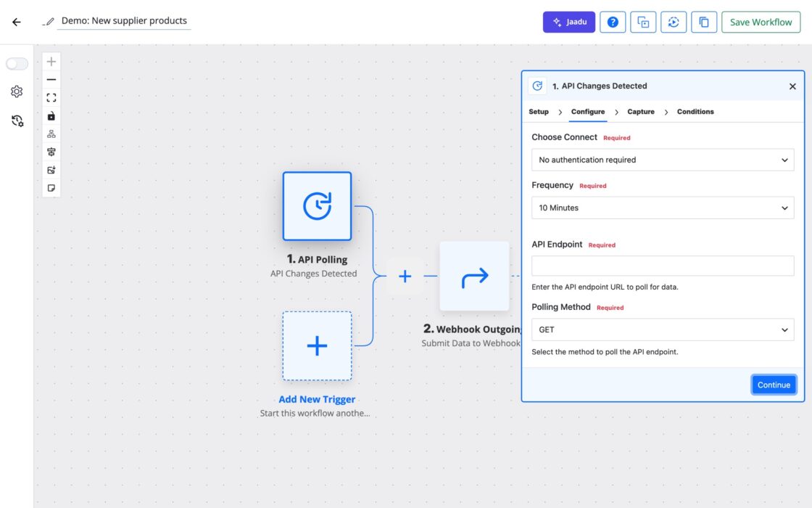Select the Webhook Outgoing node
Image resolution: width=812 pixels, height=508 pixels.
(474, 276)
